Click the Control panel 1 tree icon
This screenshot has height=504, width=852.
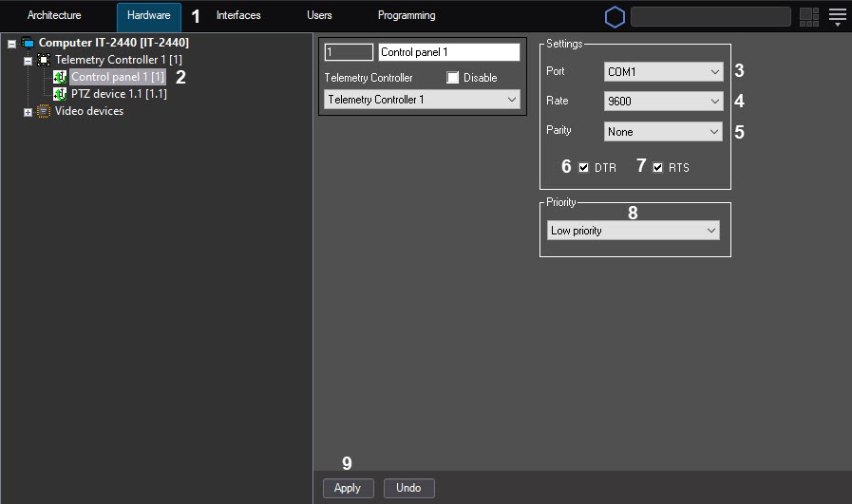click(60, 77)
